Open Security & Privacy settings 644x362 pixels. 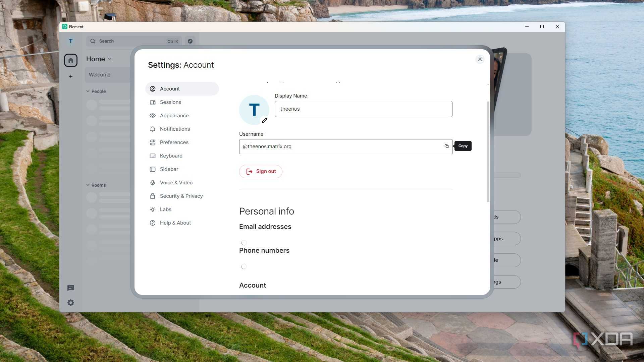pyautogui.click(x=182, y=196)
